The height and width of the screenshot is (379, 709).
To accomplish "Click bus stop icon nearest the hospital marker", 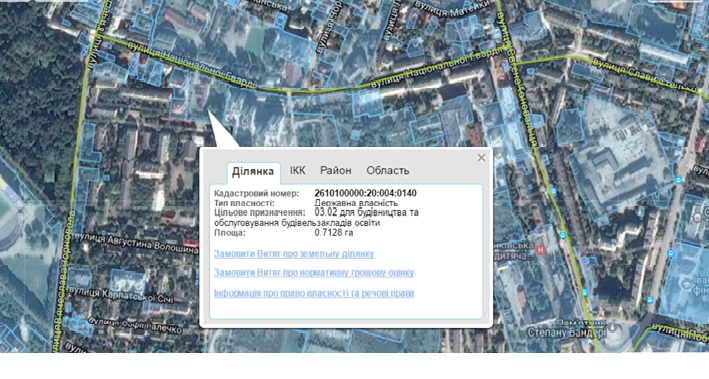I will (562, 235).
